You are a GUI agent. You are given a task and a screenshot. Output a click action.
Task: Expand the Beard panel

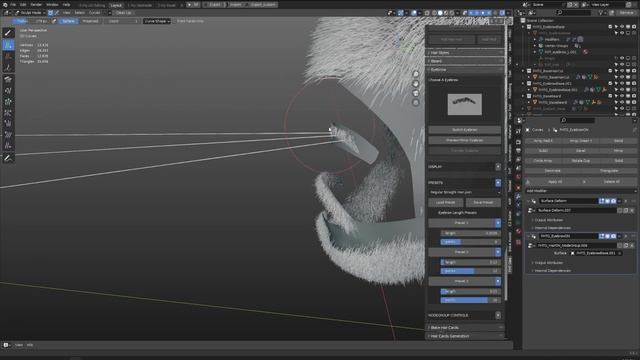tap(465, 61)
